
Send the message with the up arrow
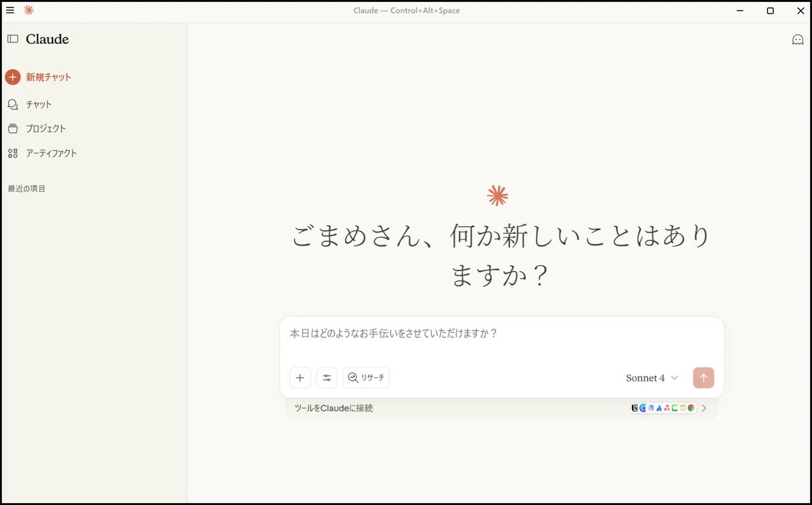tap(703, 378)
